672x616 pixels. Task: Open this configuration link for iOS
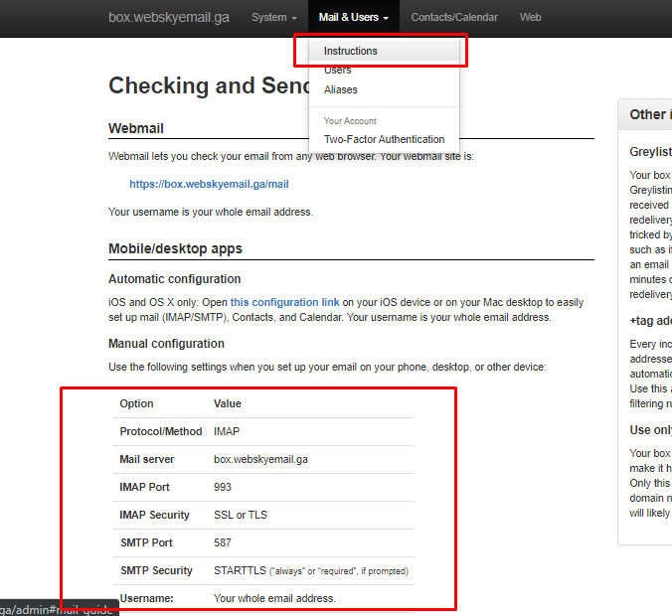(284, 302)
